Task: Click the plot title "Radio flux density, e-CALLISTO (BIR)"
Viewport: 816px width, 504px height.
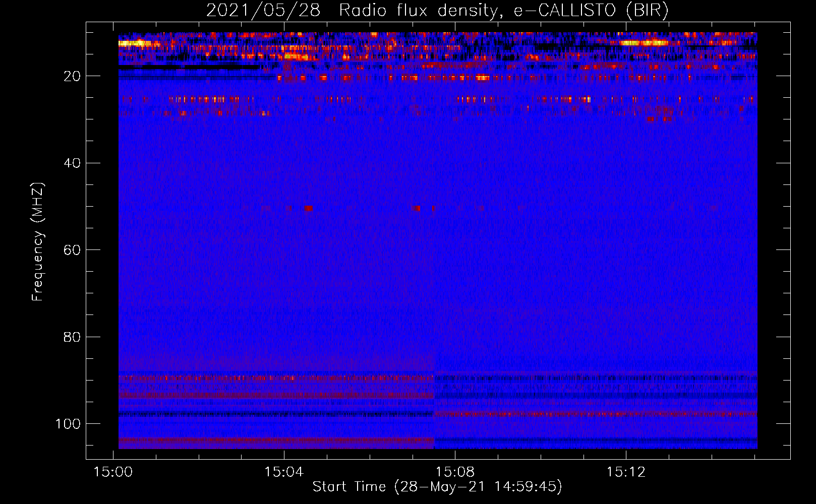Action: click(x=503, y=11)
